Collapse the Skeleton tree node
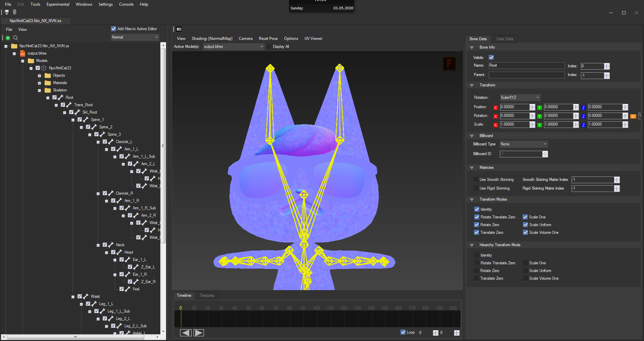 (39, 90)
